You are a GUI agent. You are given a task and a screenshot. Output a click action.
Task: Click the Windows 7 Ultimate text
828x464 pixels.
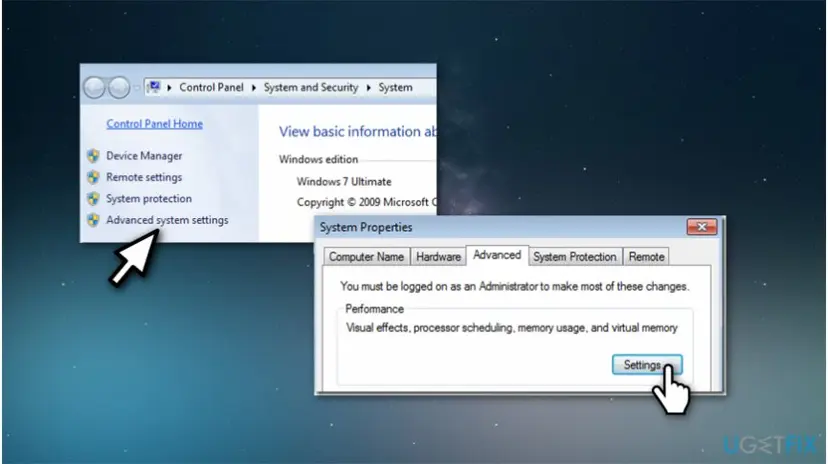click(344, 182)
